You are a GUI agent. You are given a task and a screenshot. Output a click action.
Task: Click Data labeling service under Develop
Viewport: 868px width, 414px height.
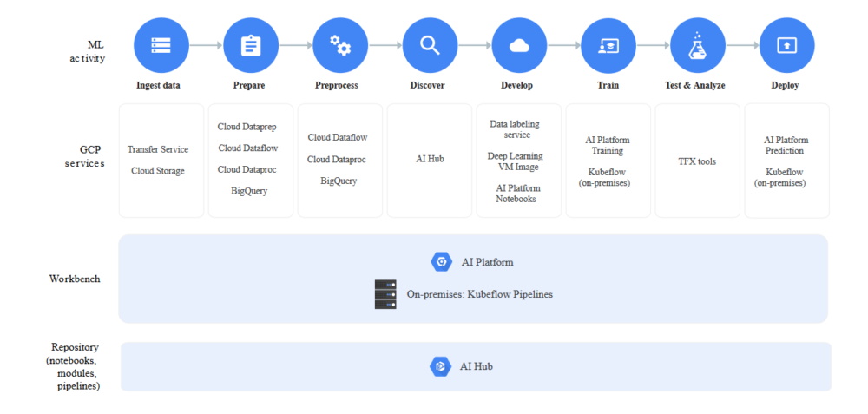[x=510, y=129]
